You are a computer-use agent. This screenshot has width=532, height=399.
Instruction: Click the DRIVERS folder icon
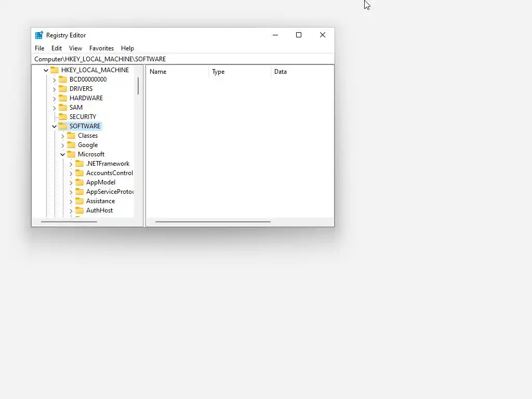63,89
